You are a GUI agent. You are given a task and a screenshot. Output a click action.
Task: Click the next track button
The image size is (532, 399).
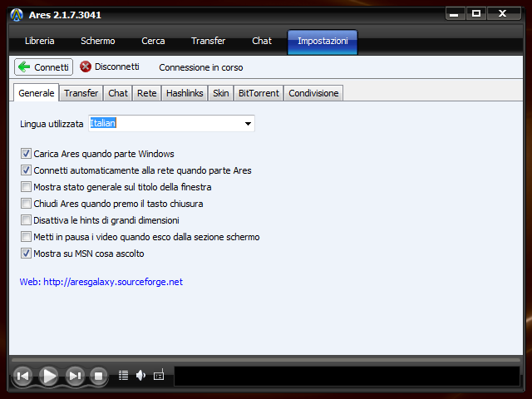[x=75, y=376]
